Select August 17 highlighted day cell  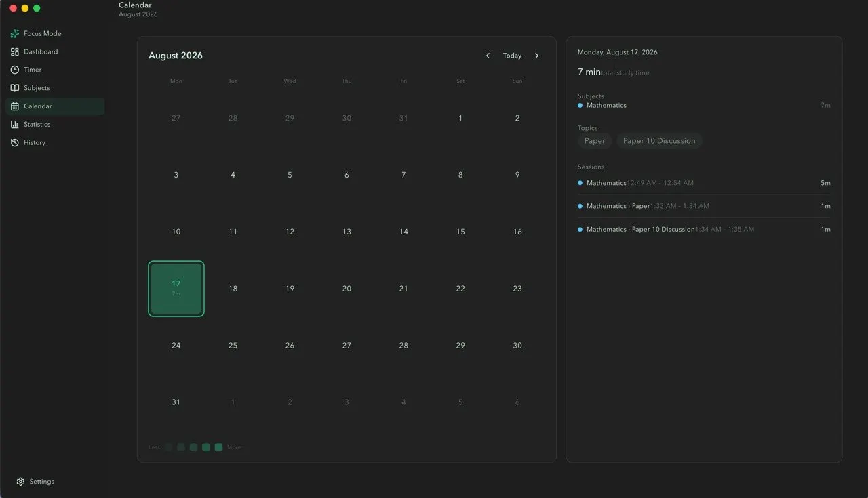(x=176, y=289)
